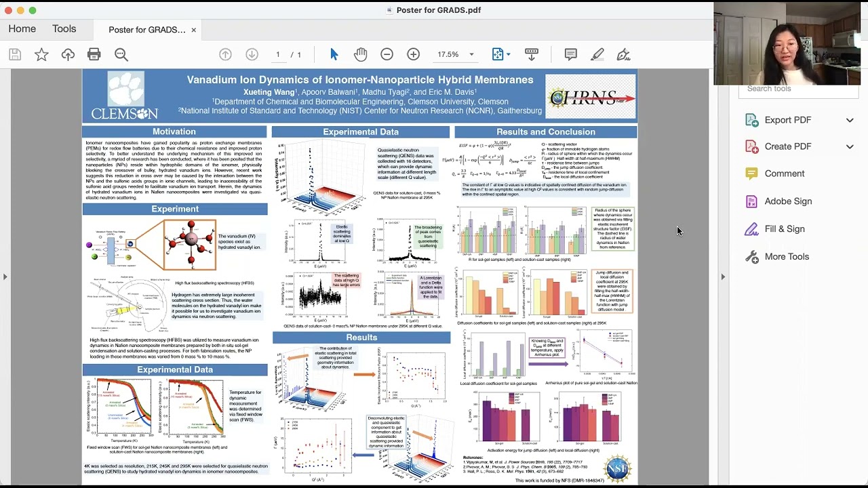
Task: Click the Results and Conclusion header
Action: pyautogui.click(x=546, y=131)
